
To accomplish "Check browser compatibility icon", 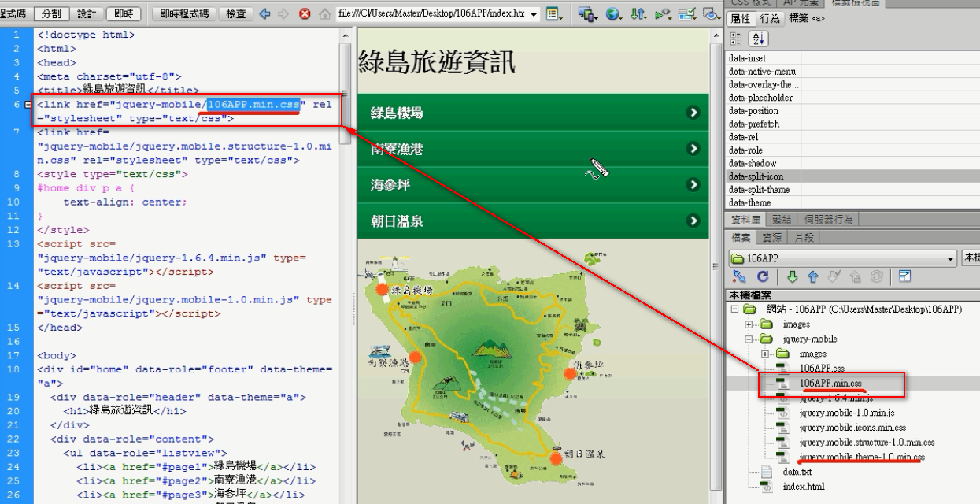I will coord(688,14).
